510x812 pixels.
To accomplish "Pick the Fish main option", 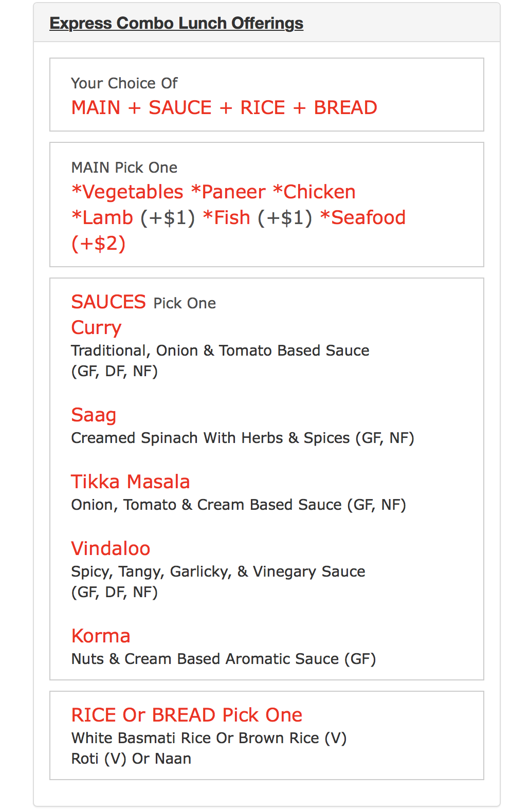I will coord(227,217).
